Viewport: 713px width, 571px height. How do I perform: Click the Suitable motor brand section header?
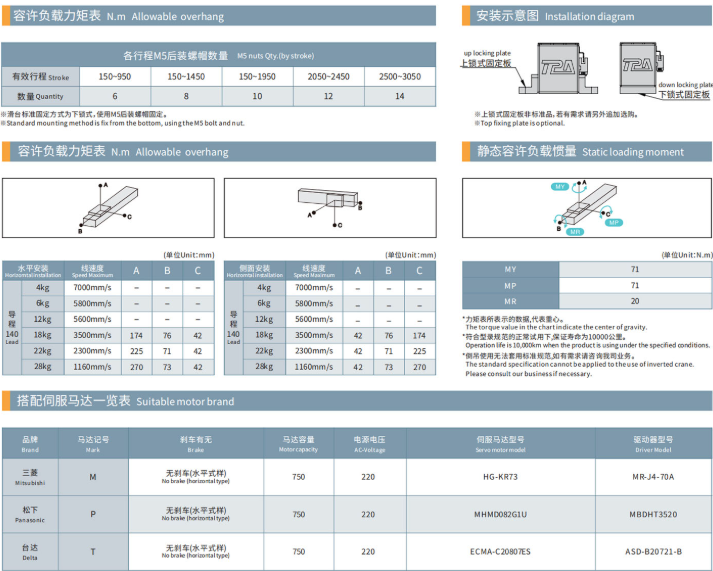(356, 401)
